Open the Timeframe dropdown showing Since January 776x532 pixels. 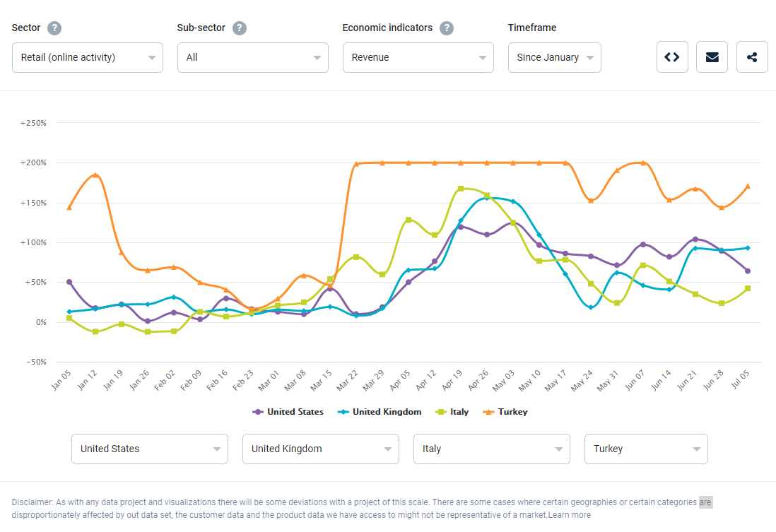tap(554, 57)
